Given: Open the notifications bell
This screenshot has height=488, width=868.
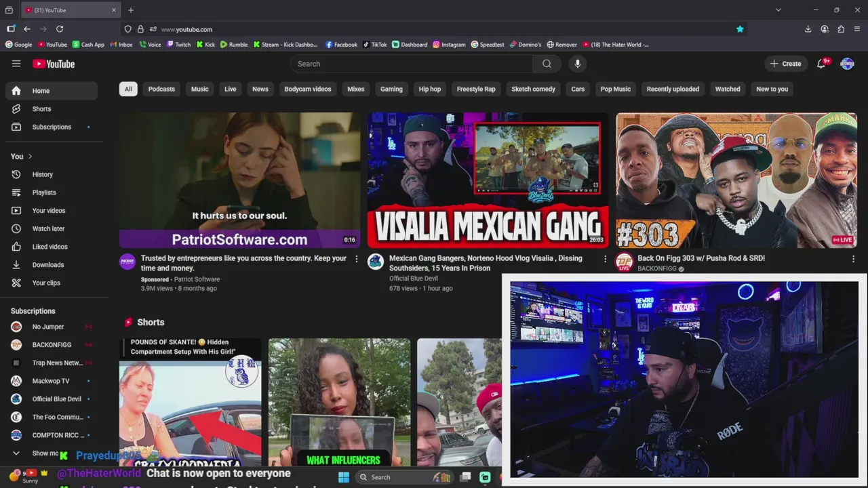Looking at the screenshot, I should 822,64.
